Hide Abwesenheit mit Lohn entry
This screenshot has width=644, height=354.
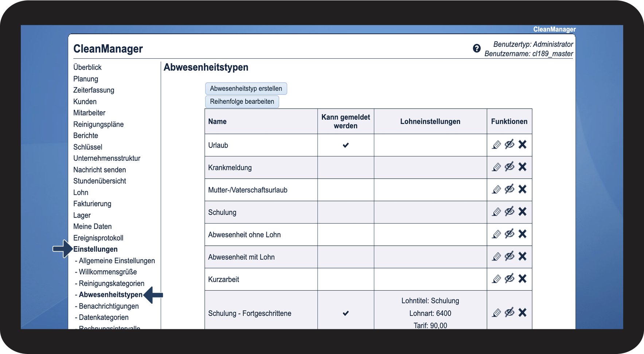point(510,256)
